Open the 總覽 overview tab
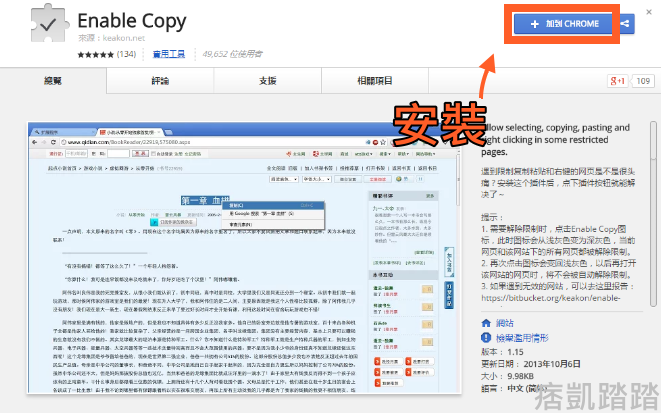 click(x=53, y=80)
